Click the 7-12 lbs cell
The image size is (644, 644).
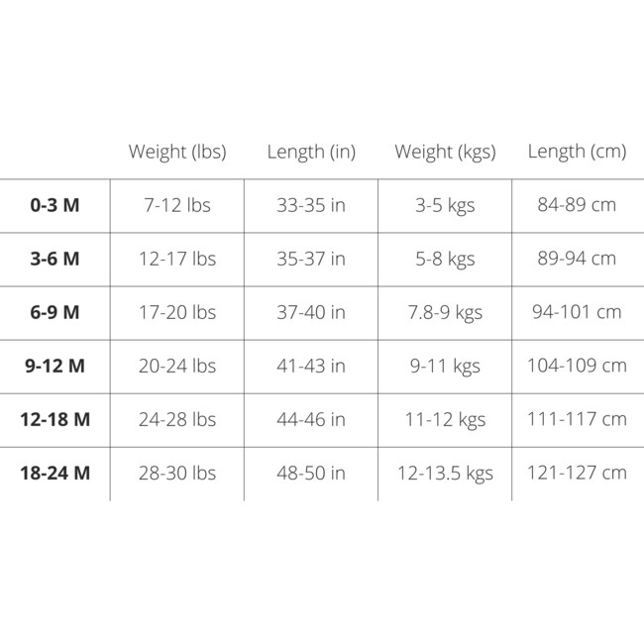(x=177, y=205)
